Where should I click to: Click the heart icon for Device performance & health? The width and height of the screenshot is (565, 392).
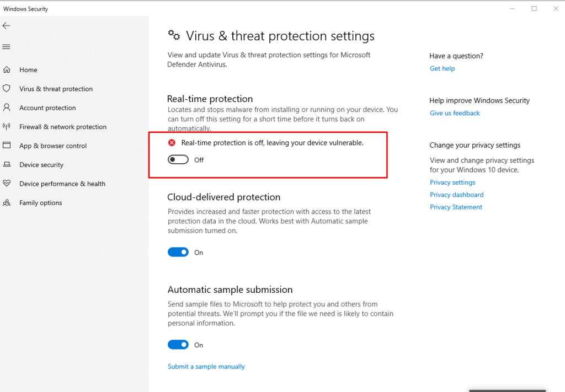click(7, 183)
